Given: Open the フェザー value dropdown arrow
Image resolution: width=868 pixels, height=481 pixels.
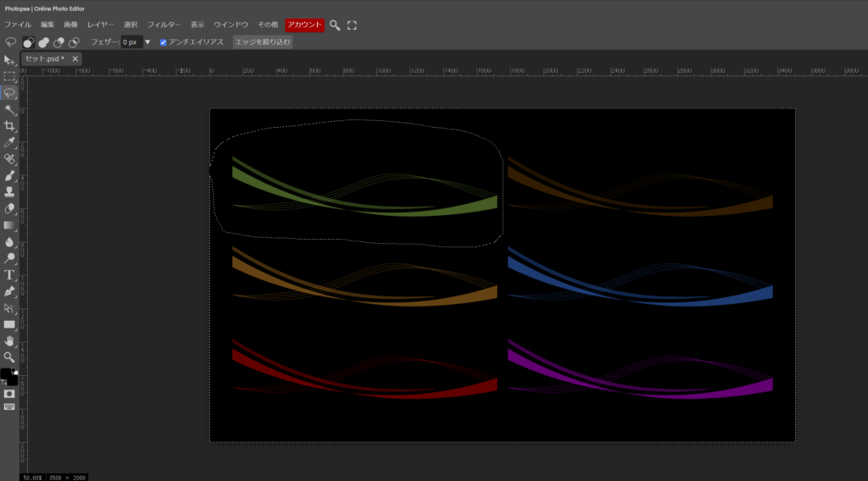Looking at the screenshot, I should pyautogui.click(x=147, y=41).
